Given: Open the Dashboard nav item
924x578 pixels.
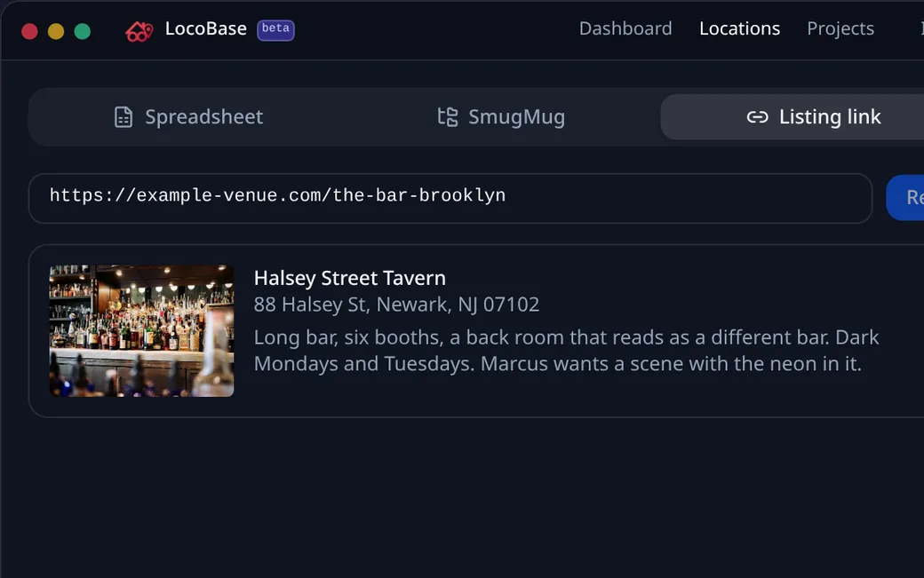Looking at the screenshot, I should [625, 28].
